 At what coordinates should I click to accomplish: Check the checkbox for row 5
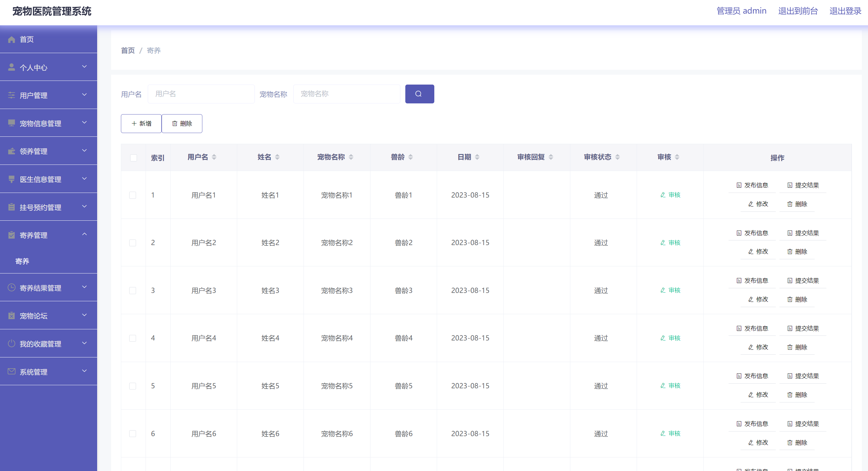tap(133, 386)
